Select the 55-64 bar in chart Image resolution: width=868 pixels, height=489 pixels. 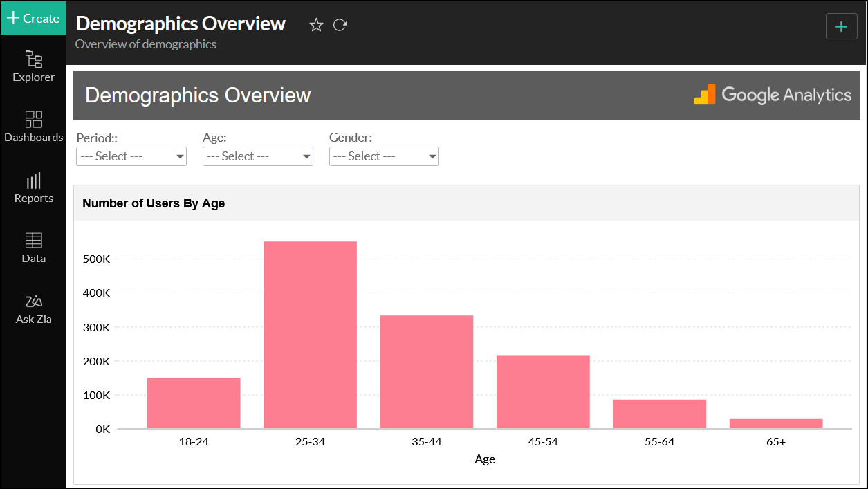click(659, 414)
